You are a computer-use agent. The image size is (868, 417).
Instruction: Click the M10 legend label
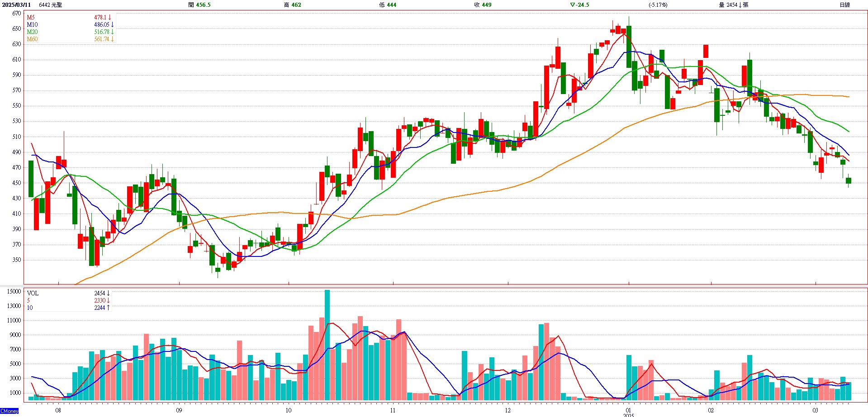pos(32,25)
